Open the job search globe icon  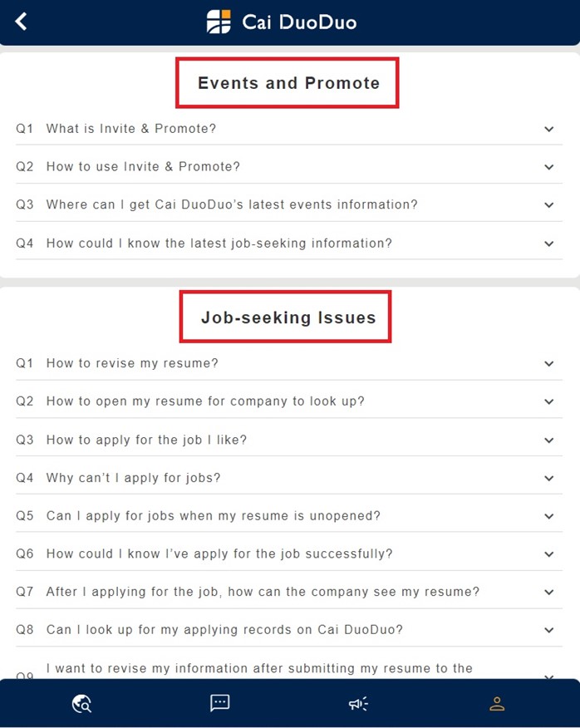81,704
